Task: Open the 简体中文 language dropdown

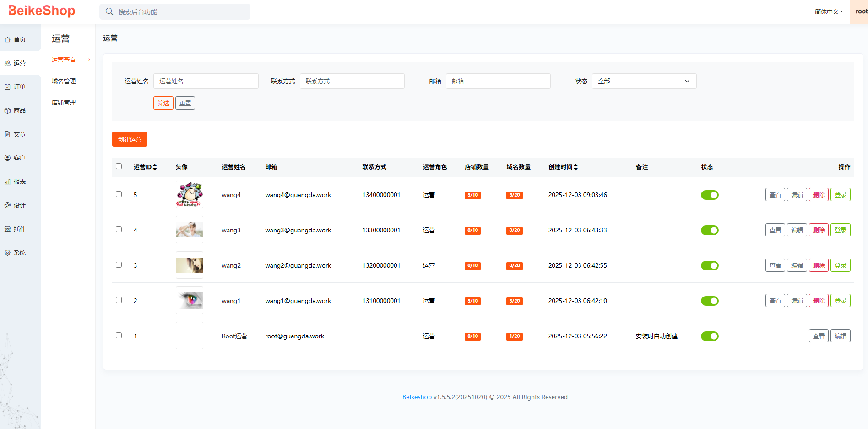Action: pos(828,12)
